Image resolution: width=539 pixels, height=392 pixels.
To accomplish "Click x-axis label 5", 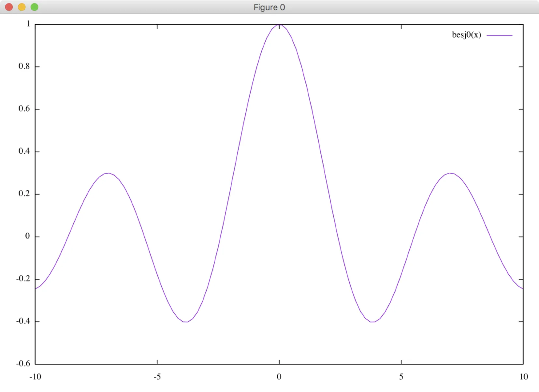I will tap(401, 377).
